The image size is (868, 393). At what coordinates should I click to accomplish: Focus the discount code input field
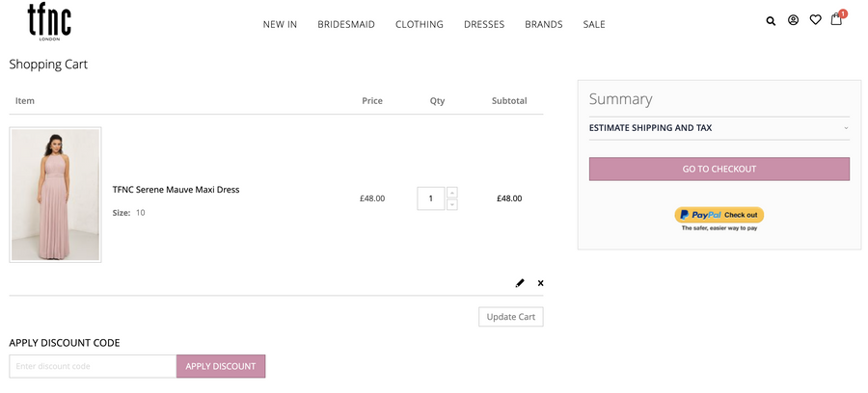click(x=93, y=366)
